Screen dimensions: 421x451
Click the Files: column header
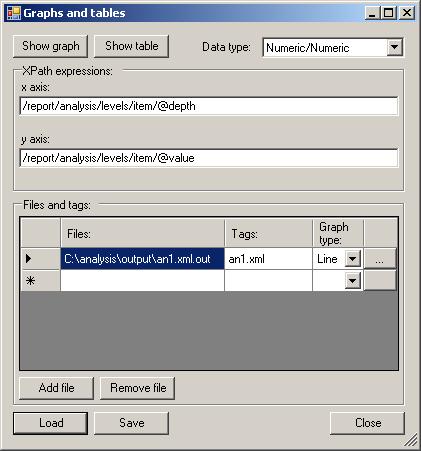(143, 233)
